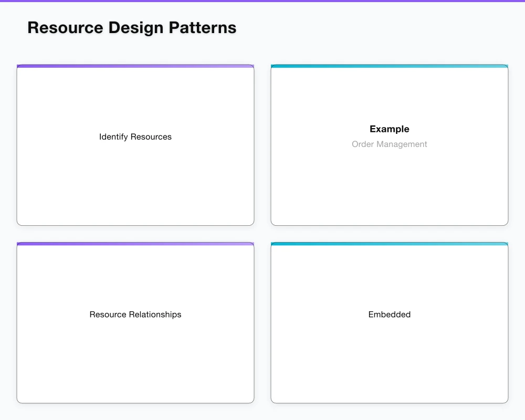Click the Embedded label text
This screenshot has width=525, height=420.
click(389, 314)
